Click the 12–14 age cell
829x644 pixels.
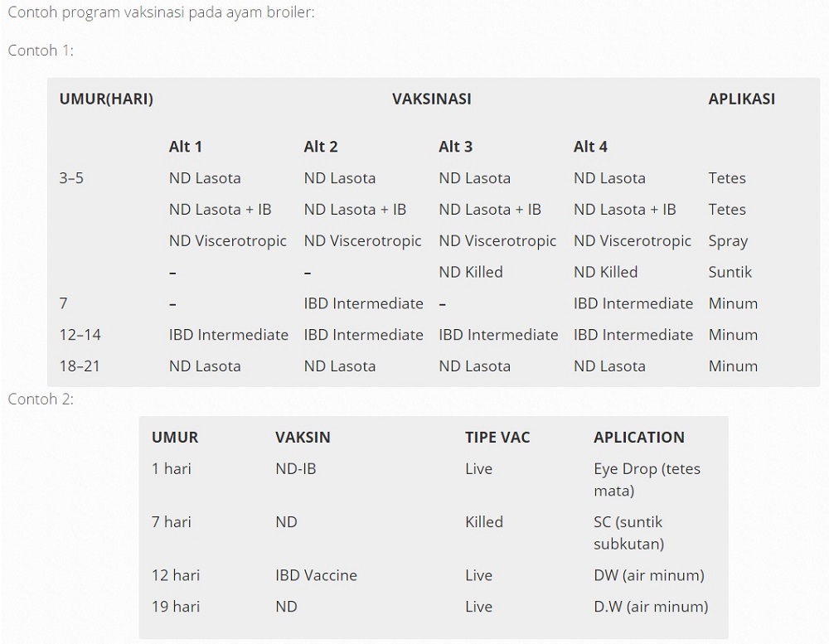[x=80, y=335]
